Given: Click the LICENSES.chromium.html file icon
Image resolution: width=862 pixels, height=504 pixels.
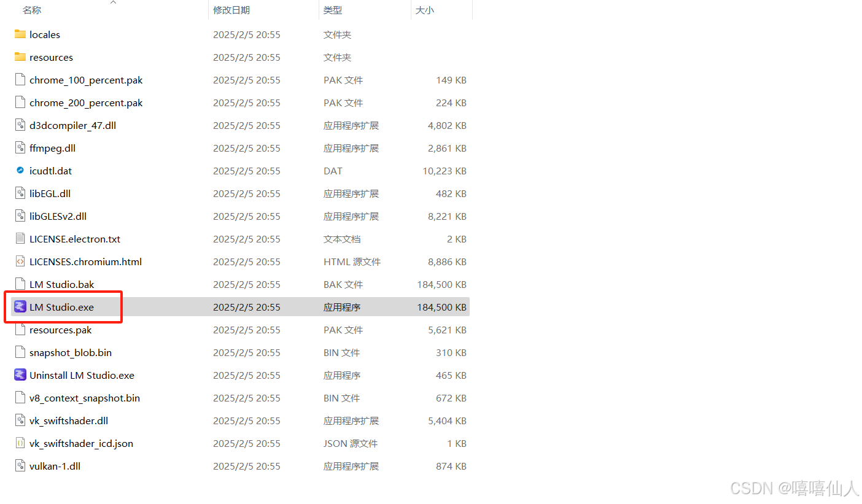Looking at the screenshot, I should click(20, 262).
